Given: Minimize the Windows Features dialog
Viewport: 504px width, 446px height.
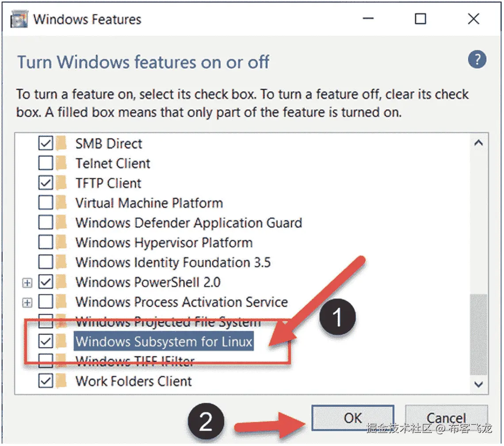Looking at the screenshot, I should pyautogui.click(x=368, y=19).
